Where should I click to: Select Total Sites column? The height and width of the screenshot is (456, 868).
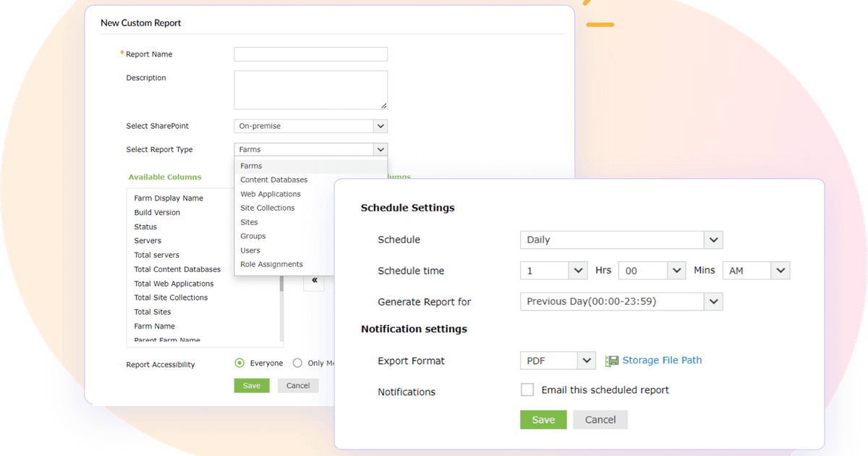153,312
